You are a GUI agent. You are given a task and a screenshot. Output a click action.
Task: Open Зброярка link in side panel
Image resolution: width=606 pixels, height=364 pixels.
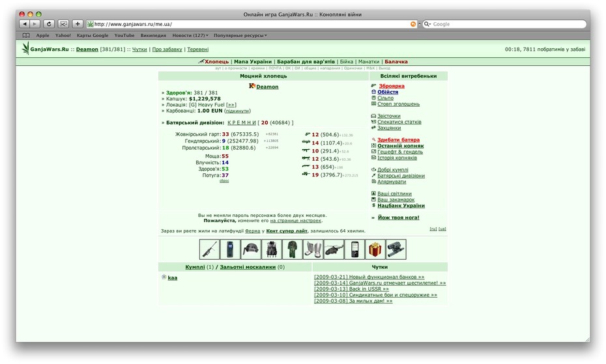pyautogui.click(x=392, y=86)
